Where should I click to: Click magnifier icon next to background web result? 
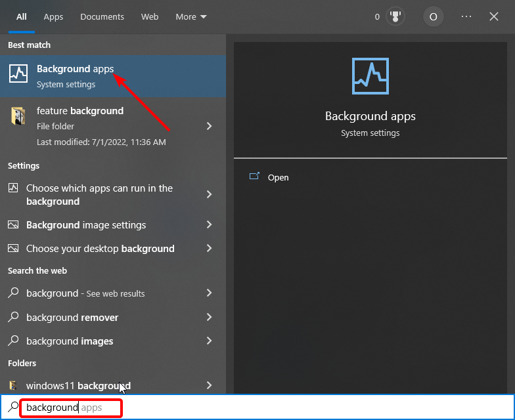(x=13, y=293)
